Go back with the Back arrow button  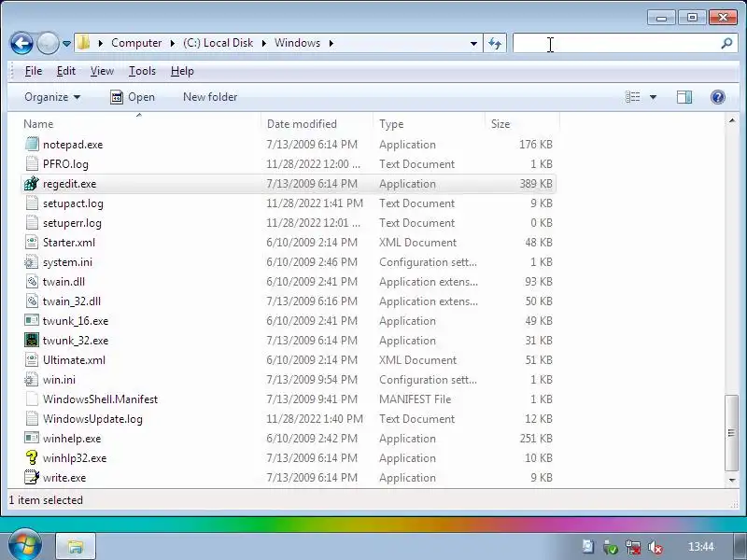point(21,43)
